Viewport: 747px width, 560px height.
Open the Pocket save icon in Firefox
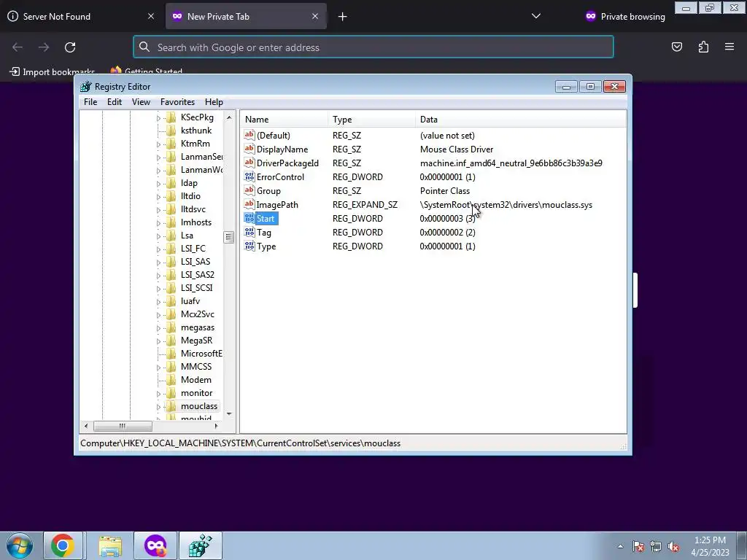pyautogui.click(x=676, y=47)
